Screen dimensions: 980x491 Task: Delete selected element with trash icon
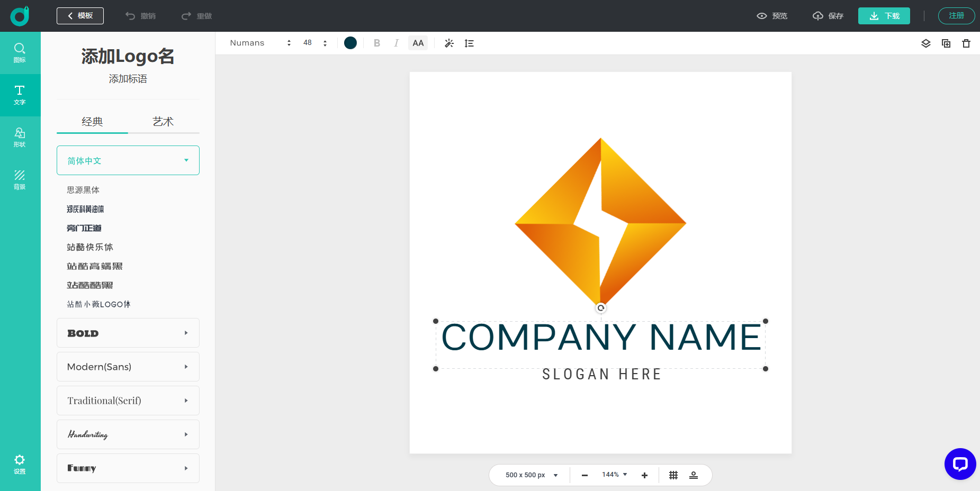[966, 43]
